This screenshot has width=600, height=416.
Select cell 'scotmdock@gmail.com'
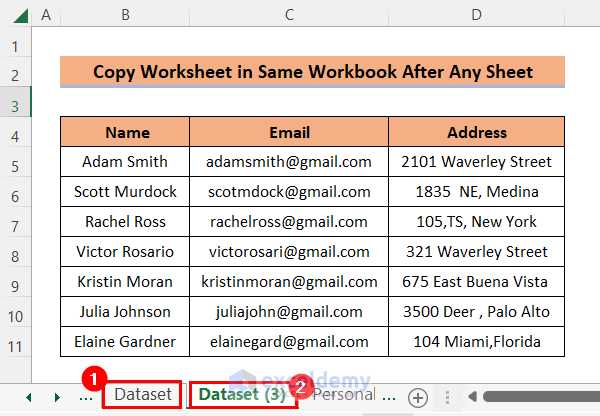pyautogui.click(x=289, y=192)
